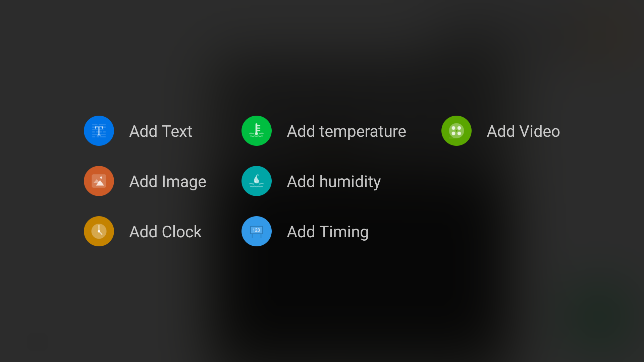Click the blue Add Text icon
Viewport: 644px width, 362px height.
(99, 131)
